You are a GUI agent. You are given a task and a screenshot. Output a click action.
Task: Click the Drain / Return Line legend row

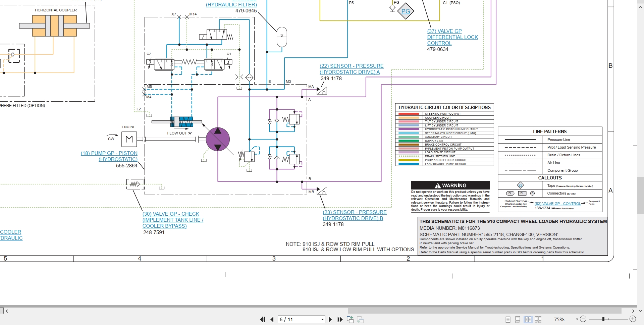click(444, 156)
